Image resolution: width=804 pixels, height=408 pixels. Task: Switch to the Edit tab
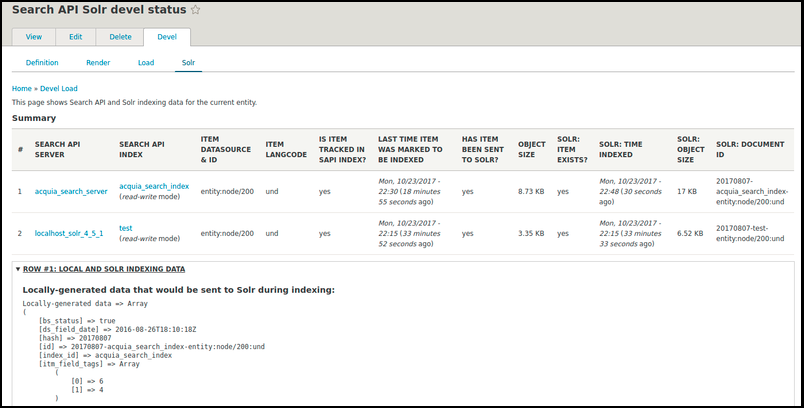click(76, 37)
